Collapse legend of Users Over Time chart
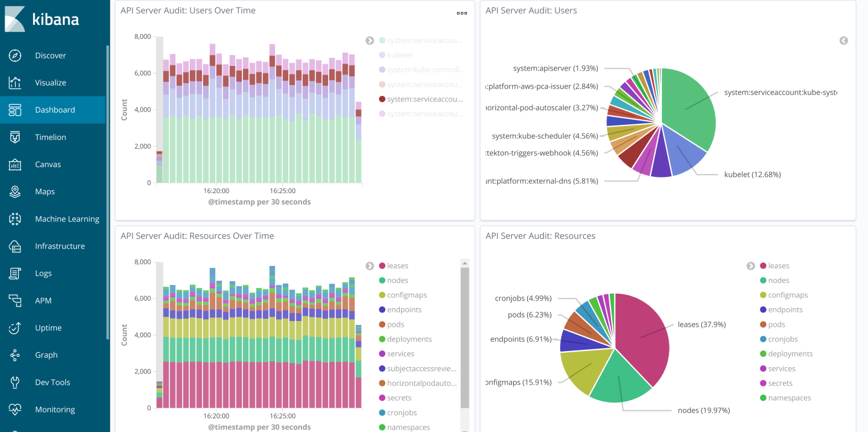868x432 pixels. (370, 40)
